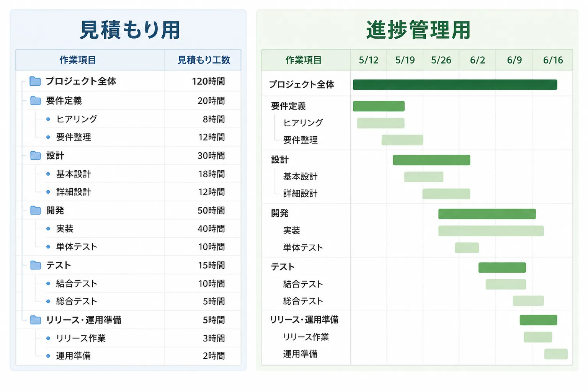Click the 40時間 value for 実装
This screenshot has width=588, height=392.
[211, 229]
